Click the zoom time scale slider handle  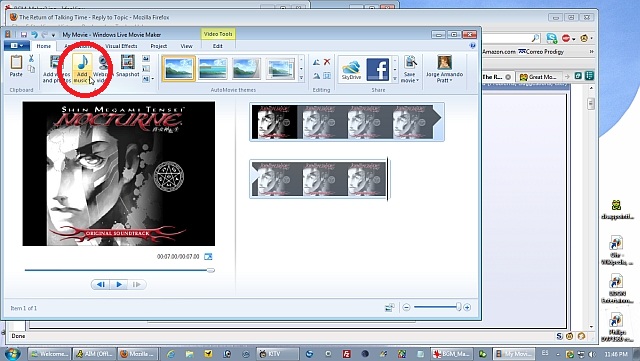(x=458, y=307)
